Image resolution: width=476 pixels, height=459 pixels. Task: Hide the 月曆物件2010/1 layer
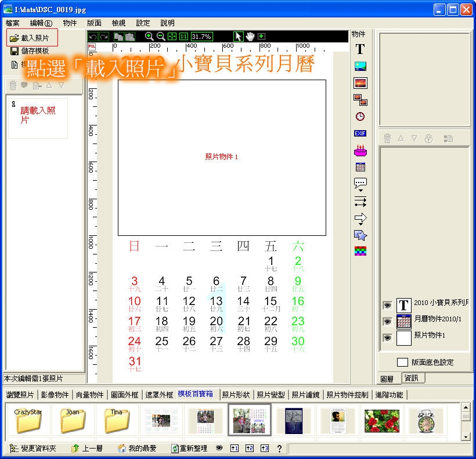click(387, 321)
